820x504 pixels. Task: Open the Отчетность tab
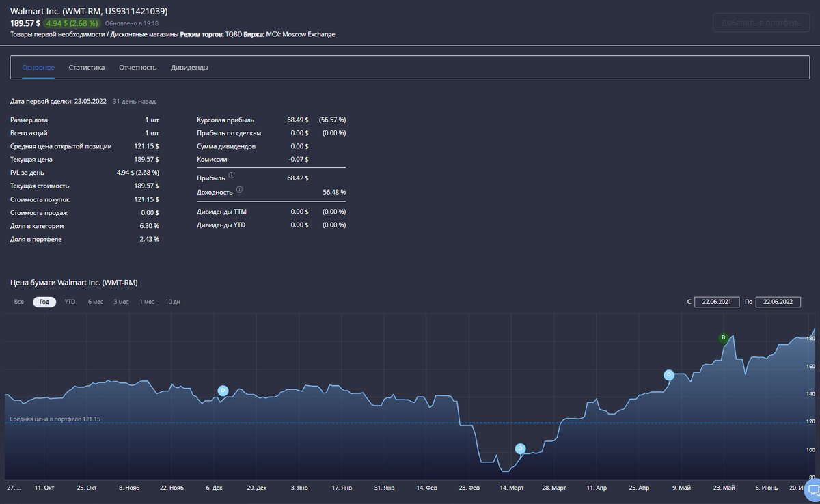[137, 68]
